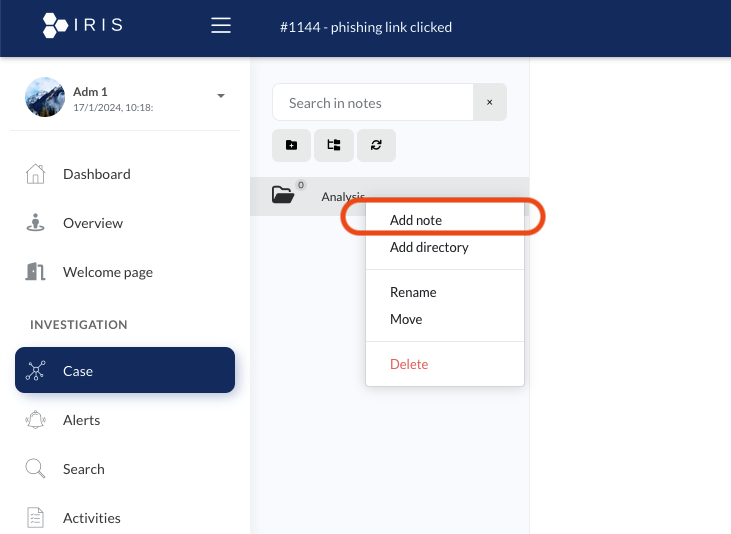Click the INVESTIGATION section heading
This screenshot has width=731, height=534.
[x=79, y=325]
